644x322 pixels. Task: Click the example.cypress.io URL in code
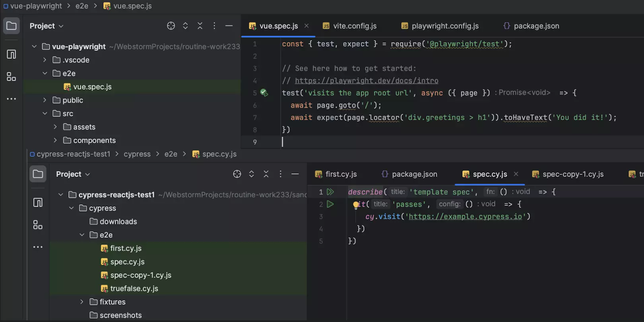pos(465,217)
